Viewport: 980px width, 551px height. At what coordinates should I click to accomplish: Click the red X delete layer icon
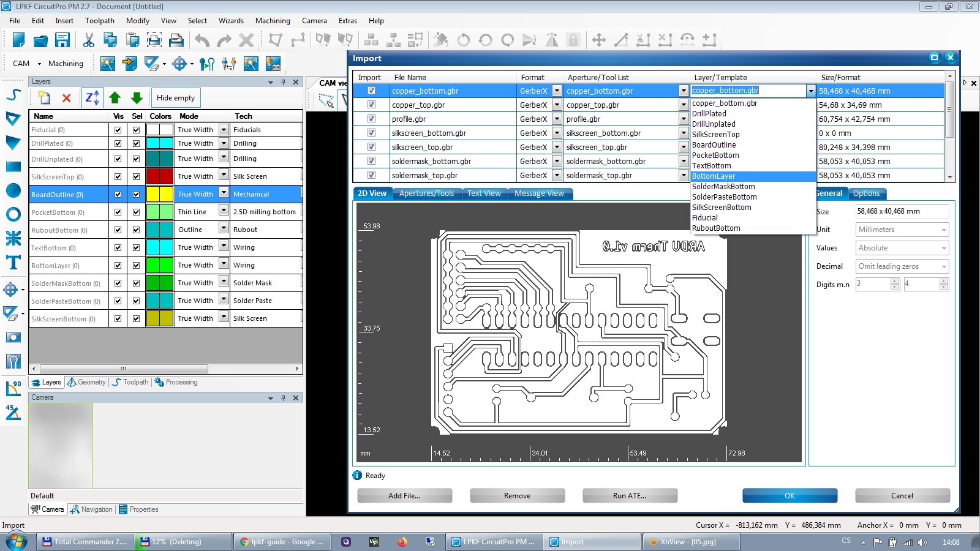[x=67, y=98]
